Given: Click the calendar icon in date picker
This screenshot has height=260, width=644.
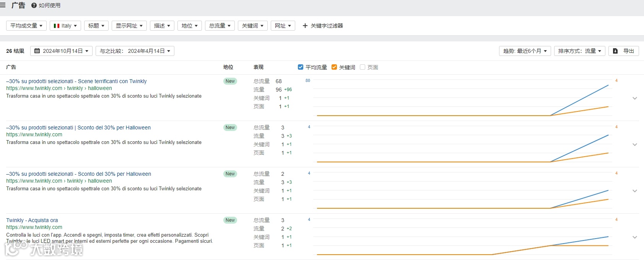Looking at the screenshot, I should 37,51.
